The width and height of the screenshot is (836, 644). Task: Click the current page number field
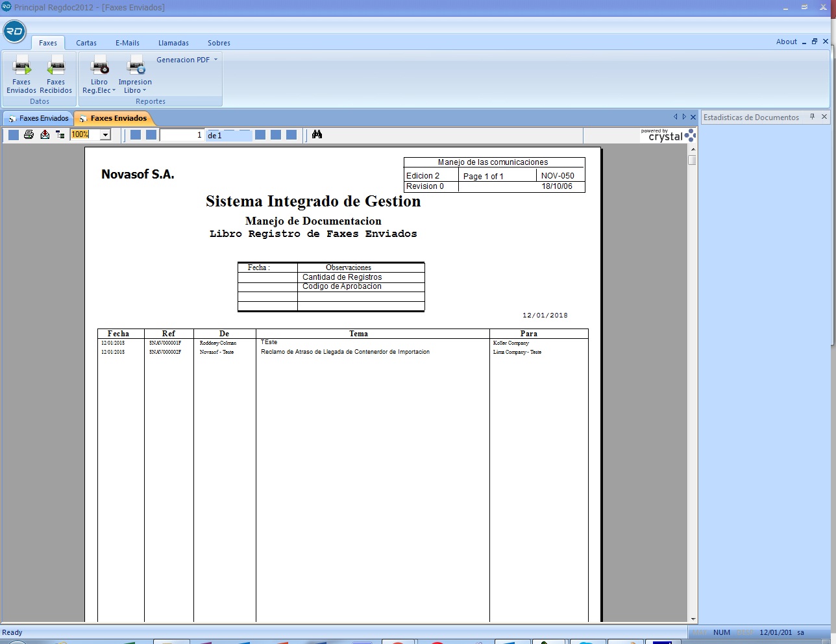pos(182,135)
